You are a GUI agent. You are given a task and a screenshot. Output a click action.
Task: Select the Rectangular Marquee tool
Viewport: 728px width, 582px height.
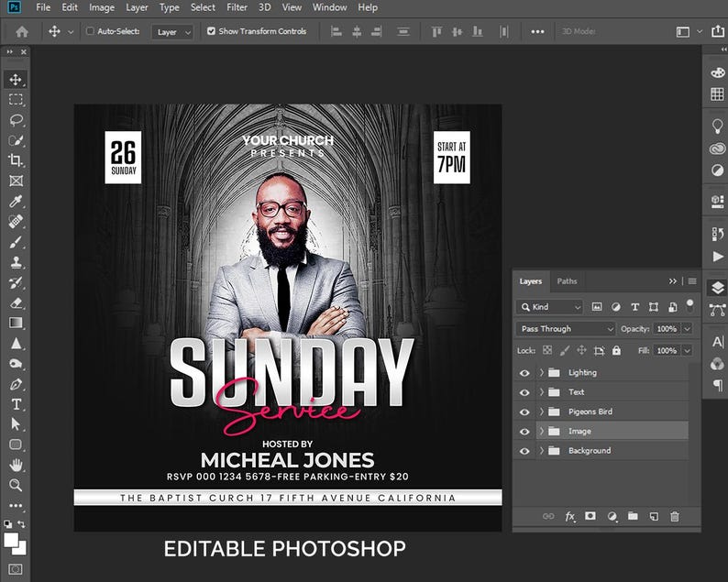pos(16,99)
